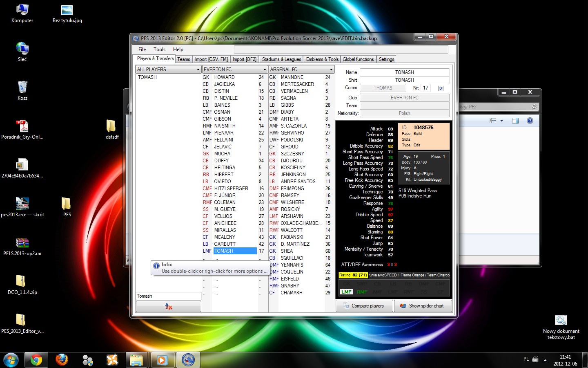The width and height of the screenshot is (588, 368).
Task: Open the ALL PLAYERS dropdown
Action: [x=168, y=70]
